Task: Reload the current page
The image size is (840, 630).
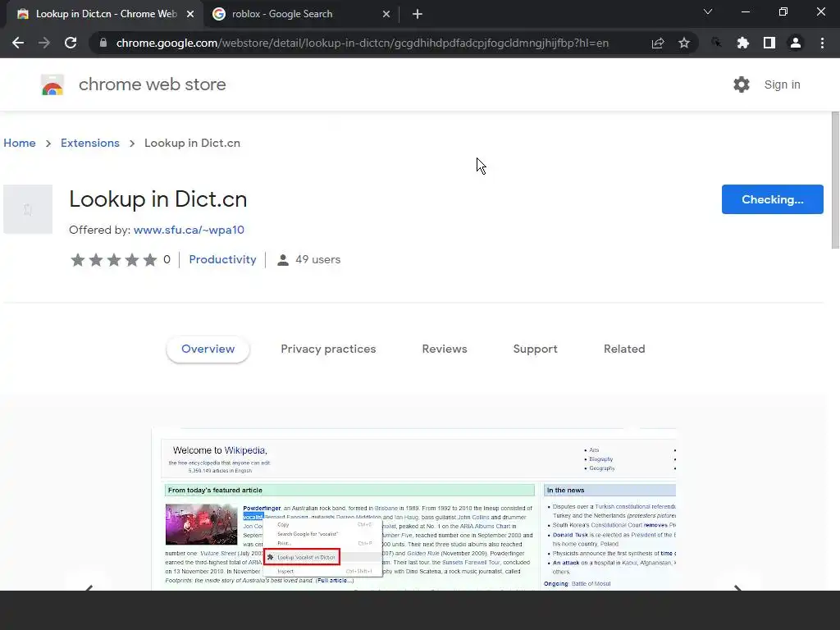Action: (x=71, y=43)
